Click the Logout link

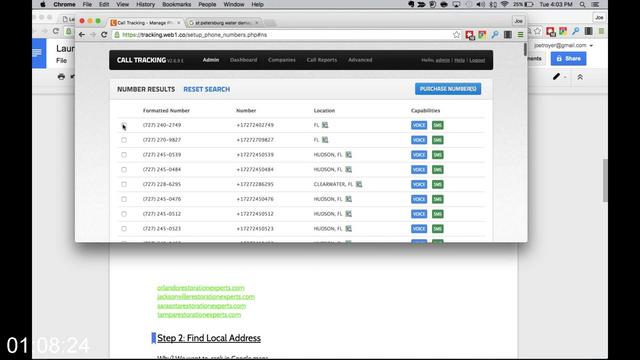(477, 60)
